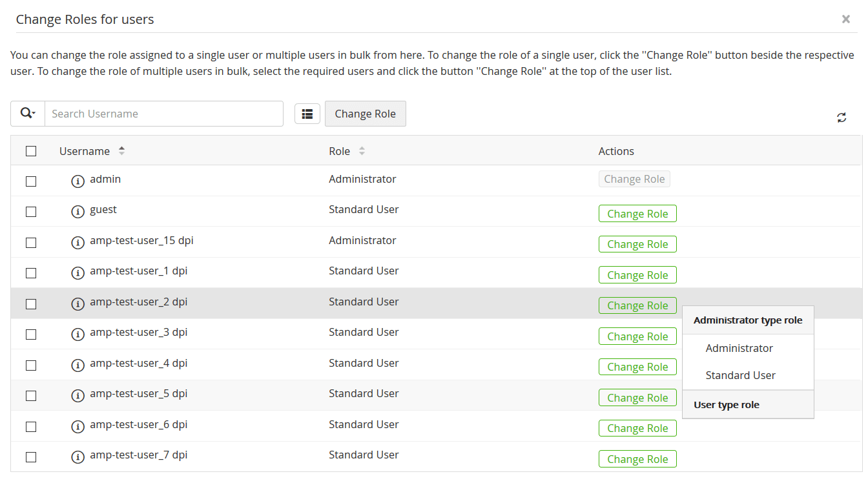Choose Standard User from the role menu
The width and height of the screenshot is (868, 483).
740,375
